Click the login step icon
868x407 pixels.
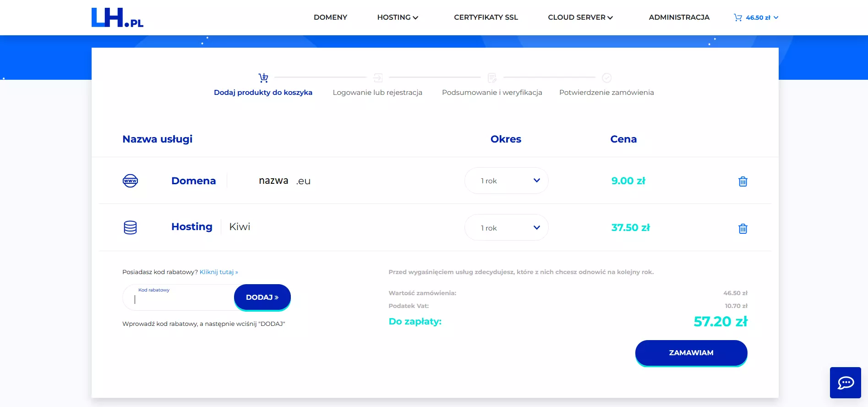click(x=378, y=77)
